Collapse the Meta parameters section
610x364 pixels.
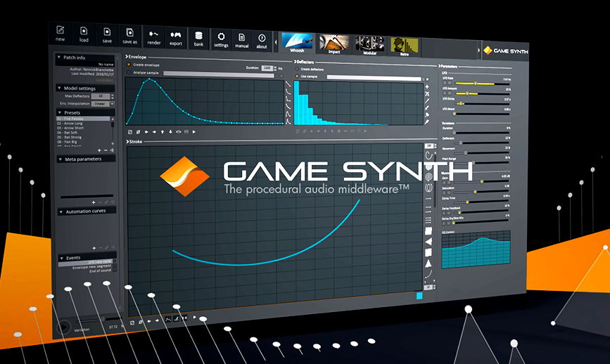tap(61, 160)
